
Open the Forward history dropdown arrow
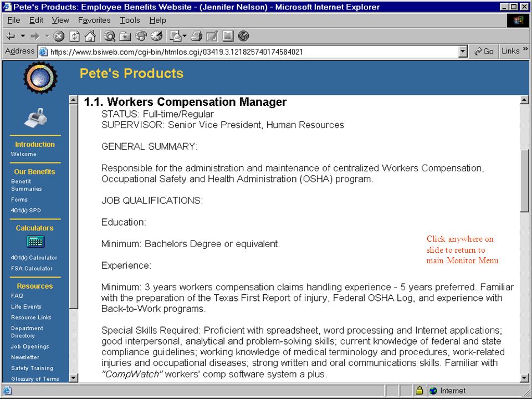tap(47, 35)
